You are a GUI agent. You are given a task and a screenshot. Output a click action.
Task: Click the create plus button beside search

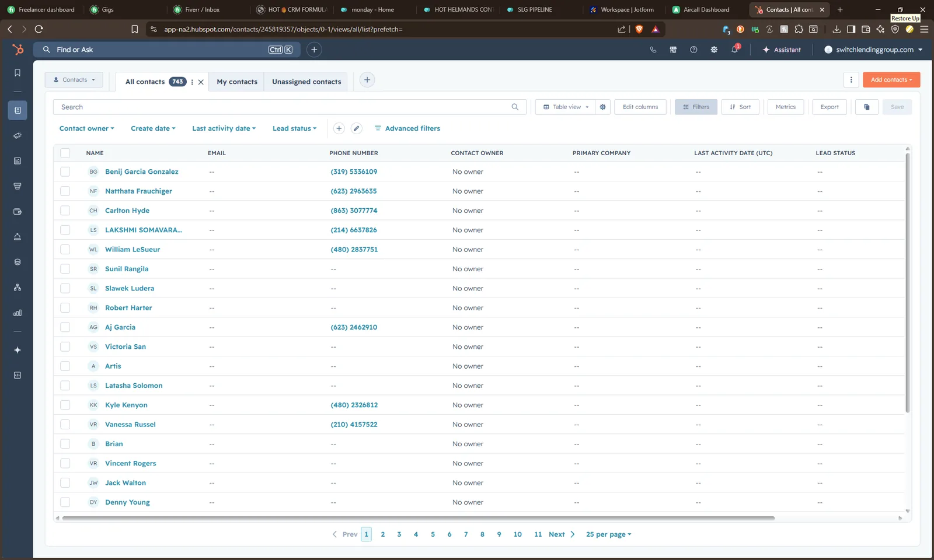[x=314, y=50]
